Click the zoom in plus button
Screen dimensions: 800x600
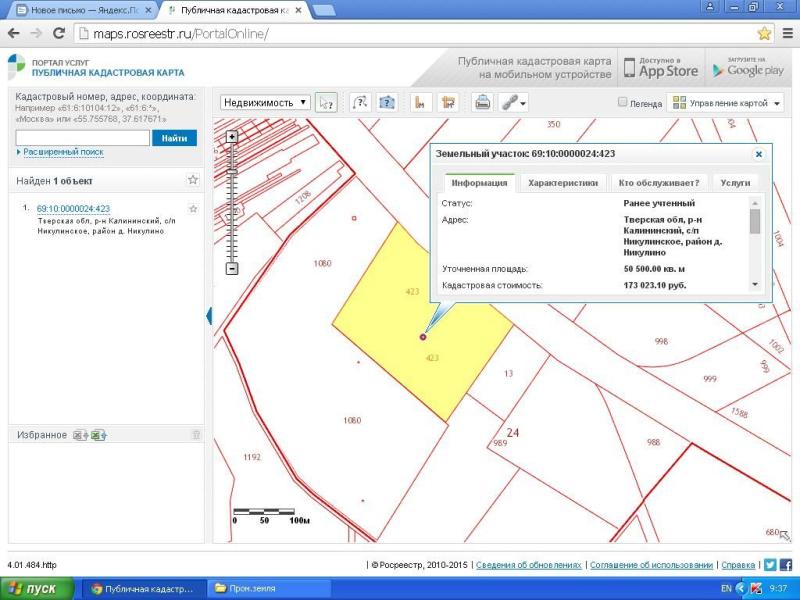[x=232, y=136]
